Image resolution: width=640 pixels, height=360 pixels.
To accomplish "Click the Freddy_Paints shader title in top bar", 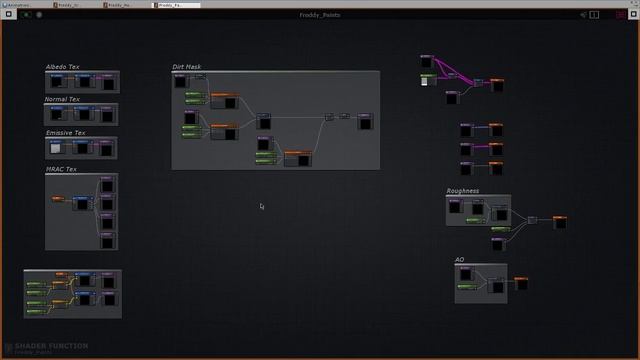I will 320,15.
